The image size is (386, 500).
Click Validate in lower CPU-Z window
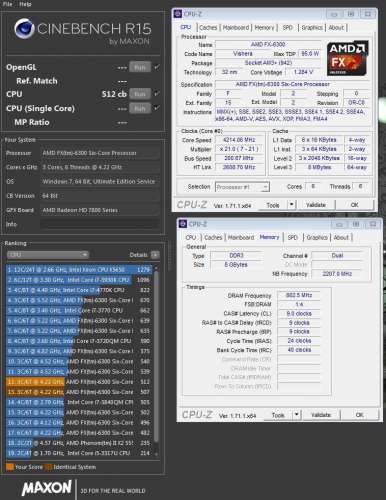tap(321, 415)
